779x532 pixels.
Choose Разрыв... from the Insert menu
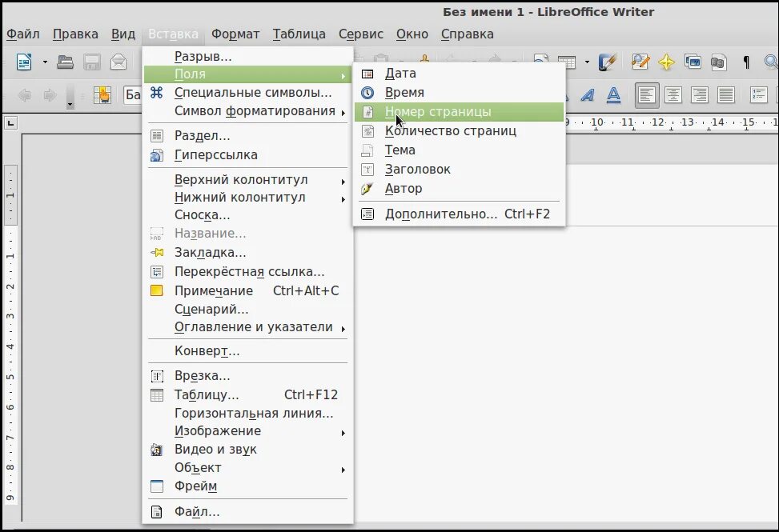pyautogui.click(x=247, y=57)
